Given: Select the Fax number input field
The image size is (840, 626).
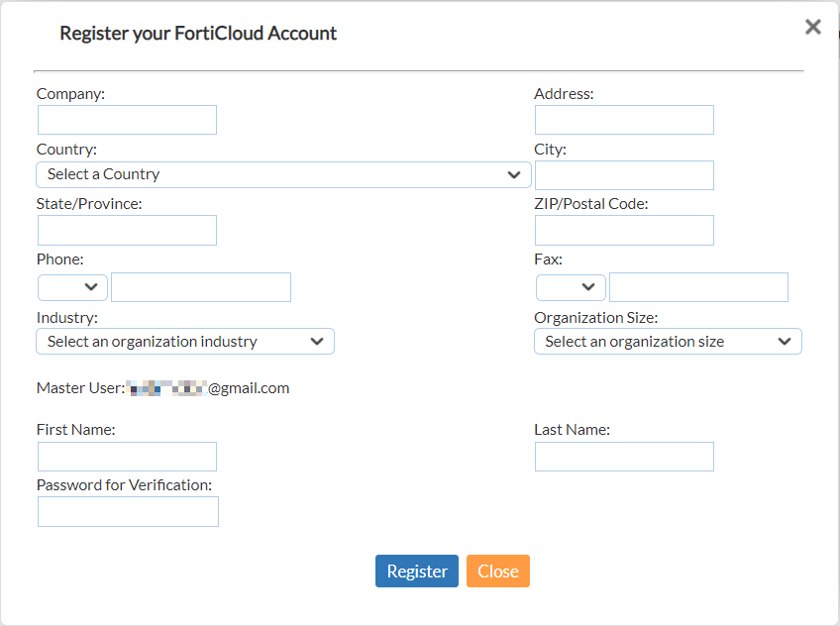Looking at the screenshot, I should (698, 286).
